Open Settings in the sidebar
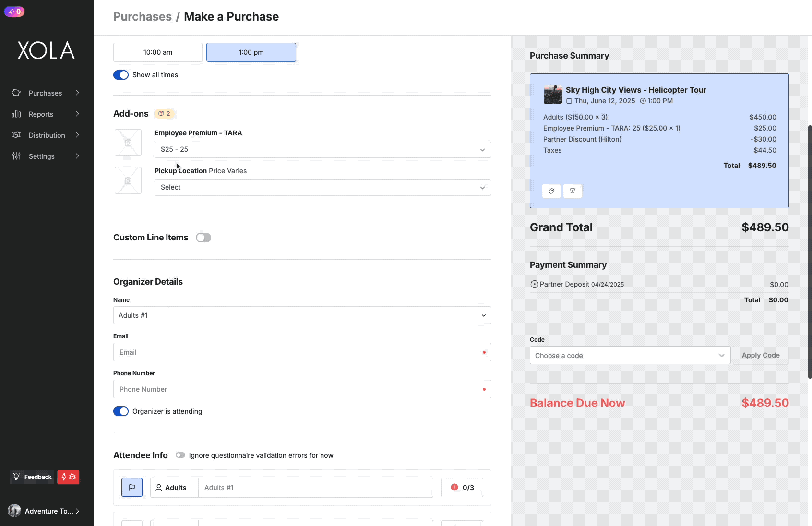The width and height of the screenshot is (812, 526). point(42,156)
